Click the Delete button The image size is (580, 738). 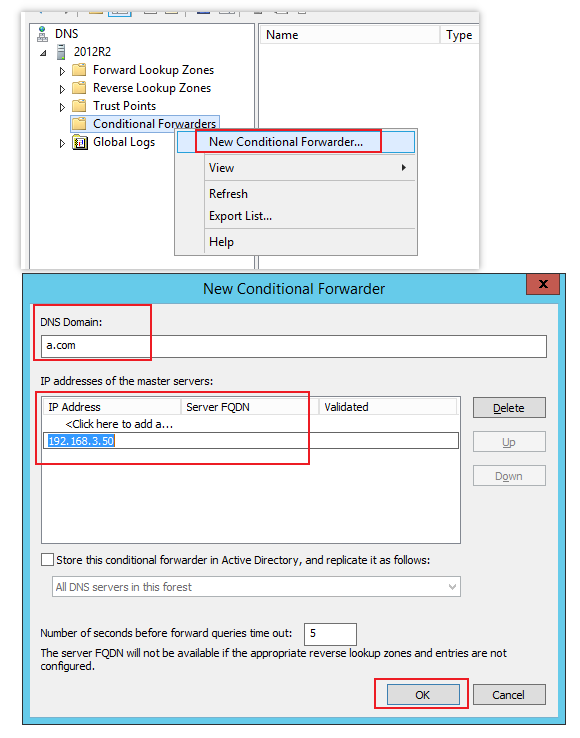point(509,408)
